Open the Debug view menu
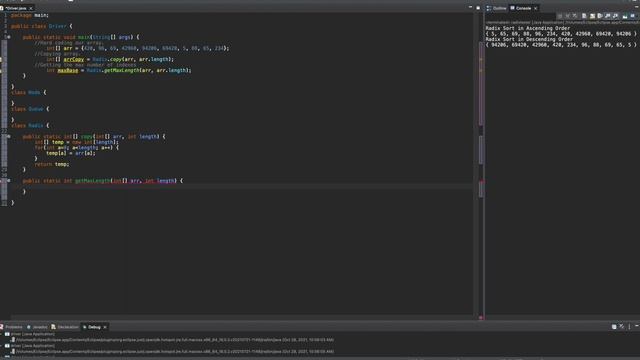 pos(629,327)
